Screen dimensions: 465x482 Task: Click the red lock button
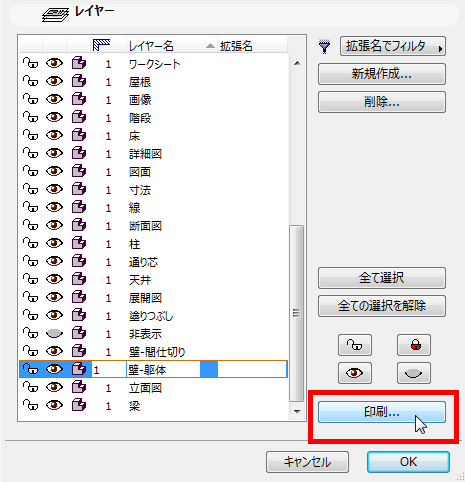point(414,345)
